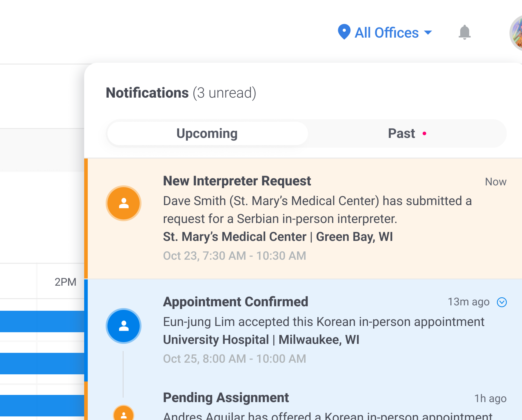Click St. Mary's Medical Center location link
Screen dimensions: 522x420
pos(278,236)
